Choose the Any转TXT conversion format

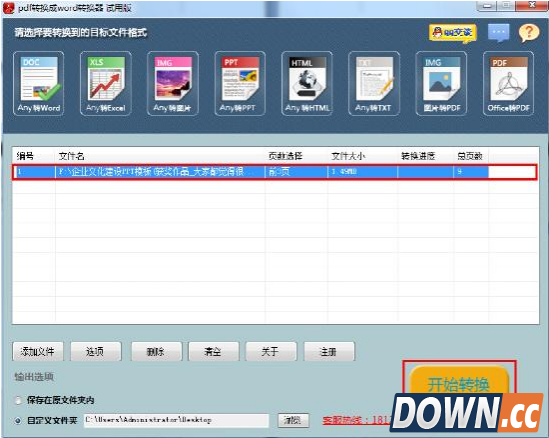(x=374, y=83)
